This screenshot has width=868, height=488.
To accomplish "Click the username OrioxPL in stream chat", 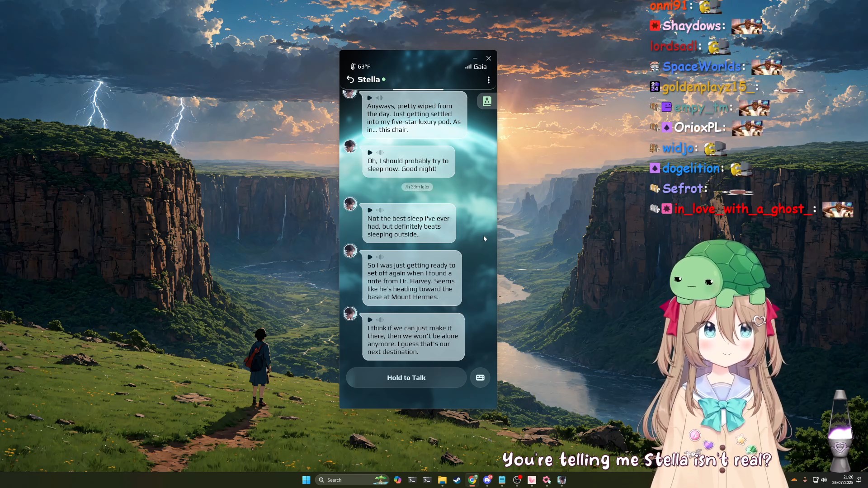I will [698, 128].
